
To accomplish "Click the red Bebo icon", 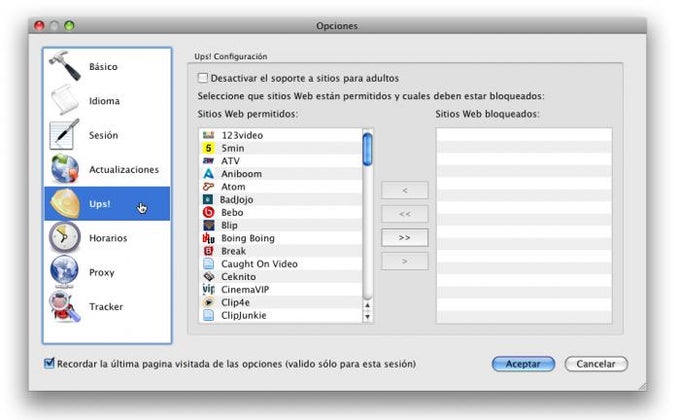I will click(x=209, y=212).
